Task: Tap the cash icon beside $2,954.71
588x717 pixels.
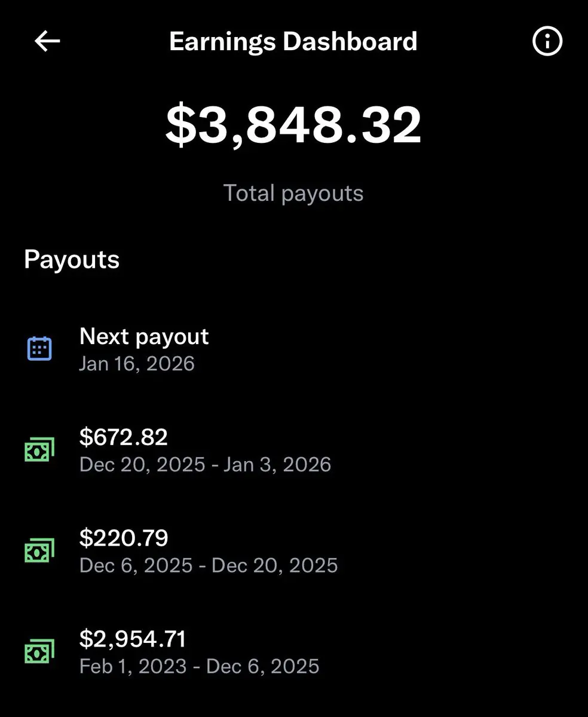Action: (39, 651)
